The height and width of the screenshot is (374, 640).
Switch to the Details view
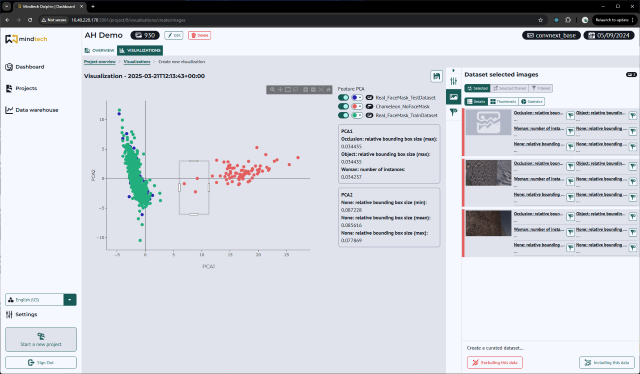coord(476,101)
